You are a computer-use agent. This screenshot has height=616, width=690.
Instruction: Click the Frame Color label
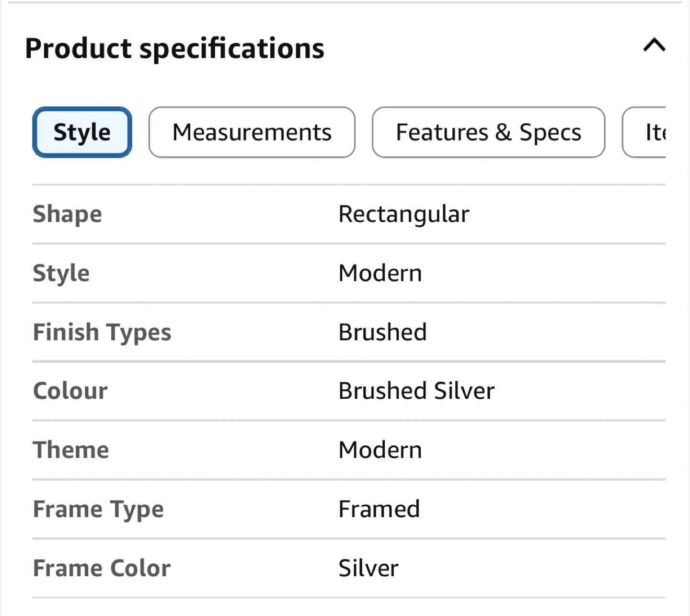[102, 568]
